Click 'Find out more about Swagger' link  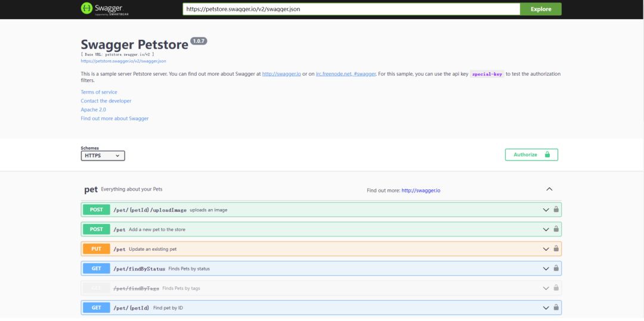point(114,119)
